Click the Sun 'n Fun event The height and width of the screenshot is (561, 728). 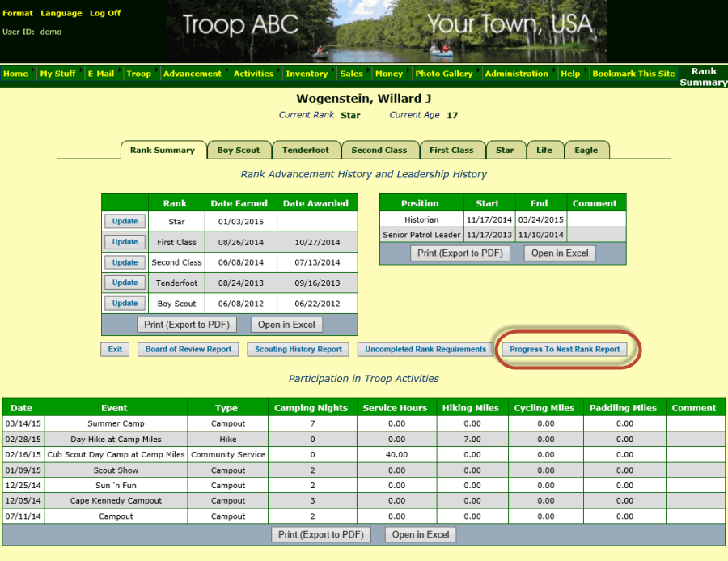116,485
